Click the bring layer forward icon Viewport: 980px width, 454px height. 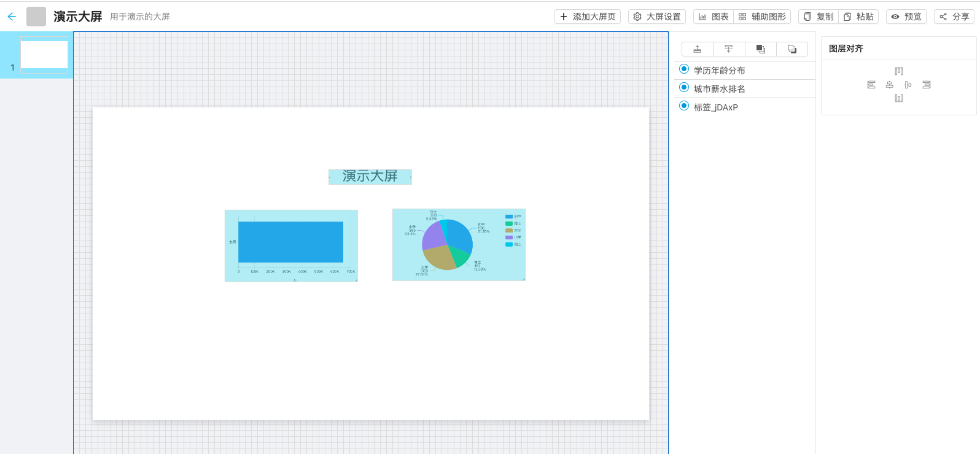click(761, 49)
